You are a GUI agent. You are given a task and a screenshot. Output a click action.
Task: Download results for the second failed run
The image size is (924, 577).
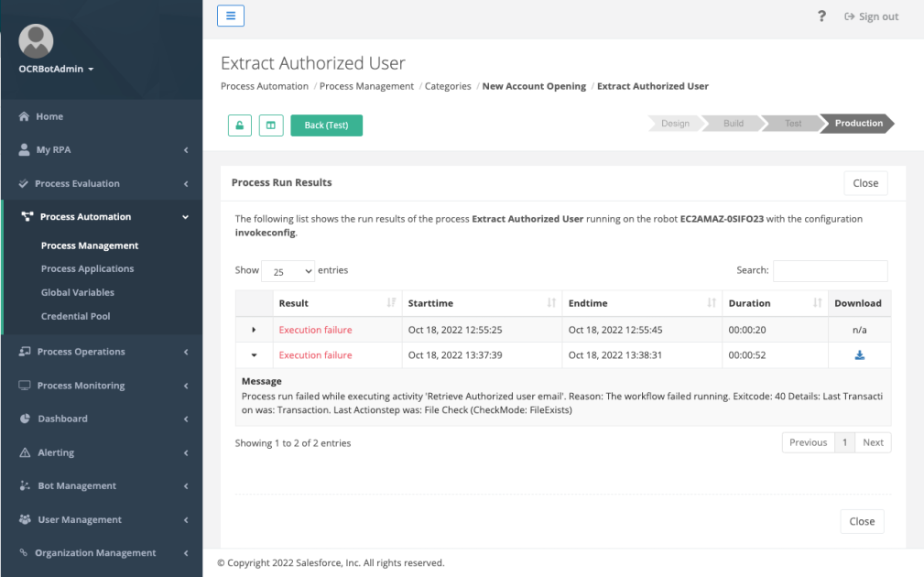(x=859, y=354)
